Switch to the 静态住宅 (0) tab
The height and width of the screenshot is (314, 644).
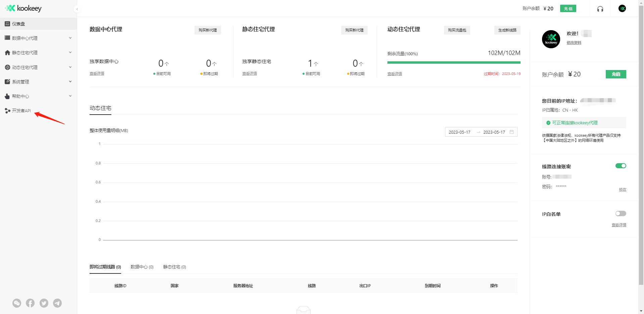174,267
